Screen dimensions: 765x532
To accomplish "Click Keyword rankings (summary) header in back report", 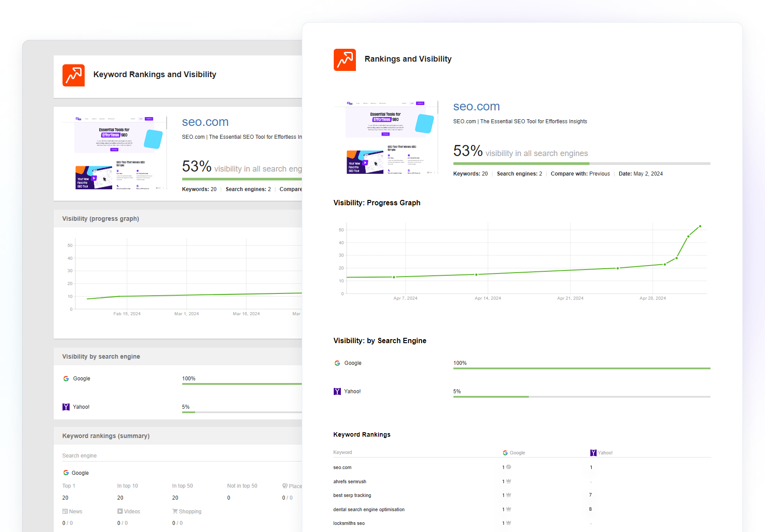I will point(106,436).
